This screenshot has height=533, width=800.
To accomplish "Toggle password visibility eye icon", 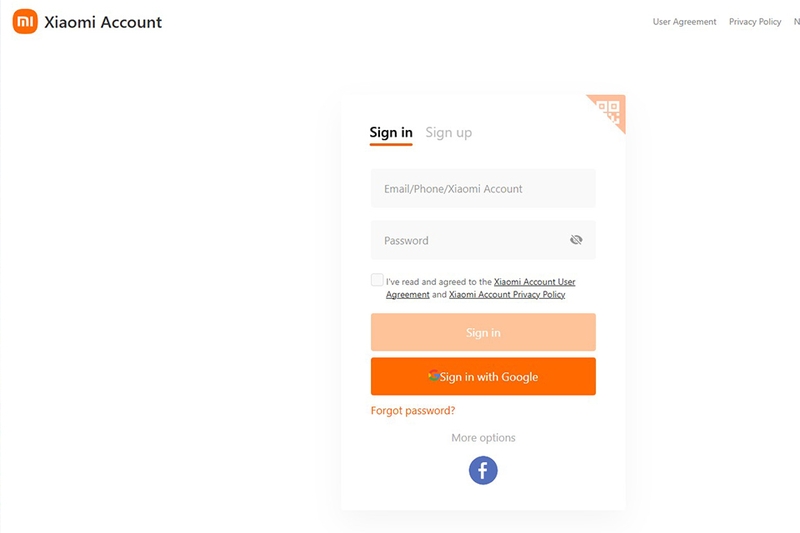I will coord(576,240).
